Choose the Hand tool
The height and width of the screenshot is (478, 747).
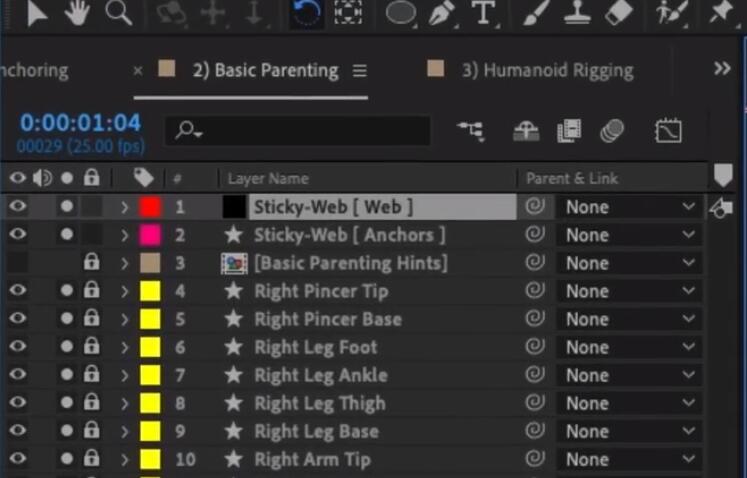point(77,12)
